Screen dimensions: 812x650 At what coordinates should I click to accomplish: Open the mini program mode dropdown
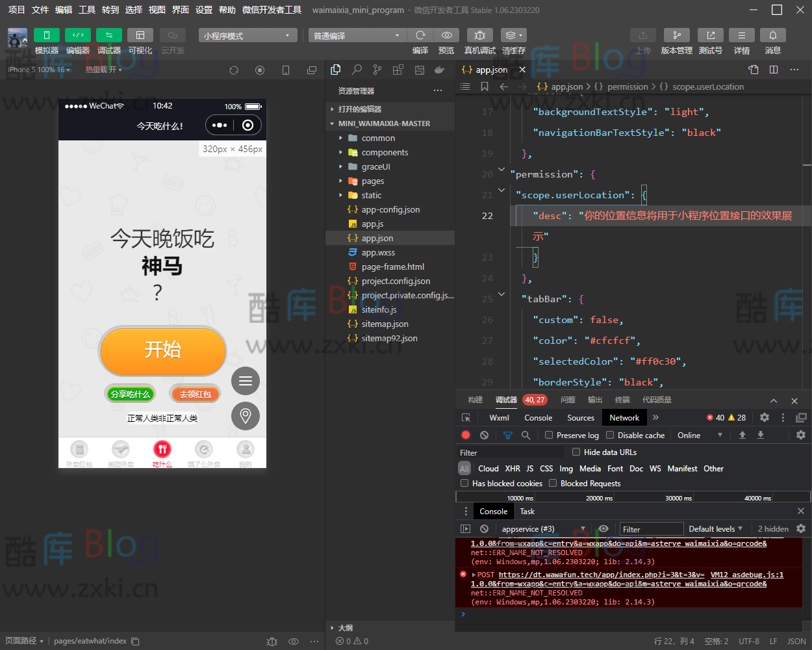pos(247,36)
